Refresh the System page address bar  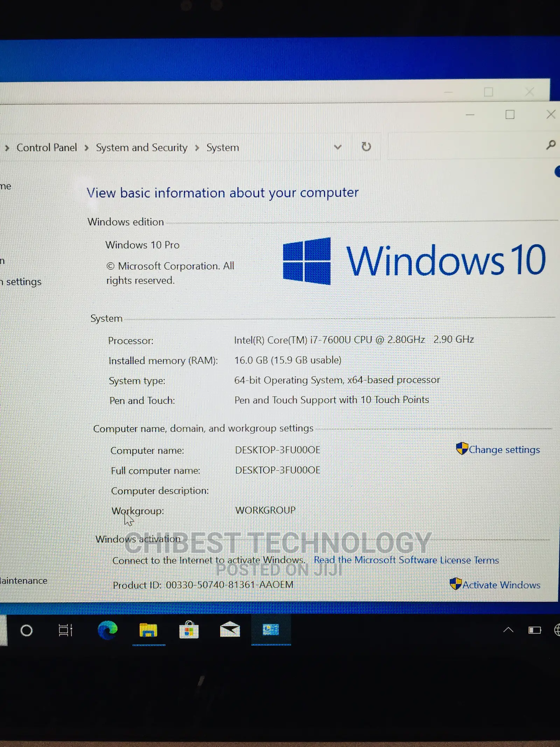366,146
